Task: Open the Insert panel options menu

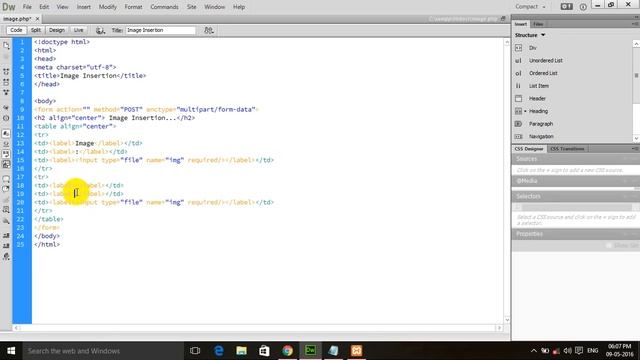Action: tap(635, 24)
